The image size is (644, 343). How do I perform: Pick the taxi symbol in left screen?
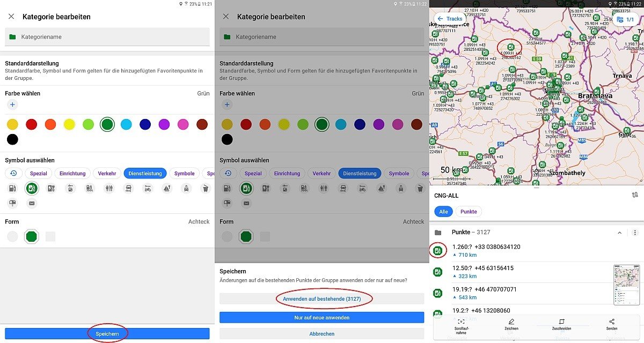186,188
